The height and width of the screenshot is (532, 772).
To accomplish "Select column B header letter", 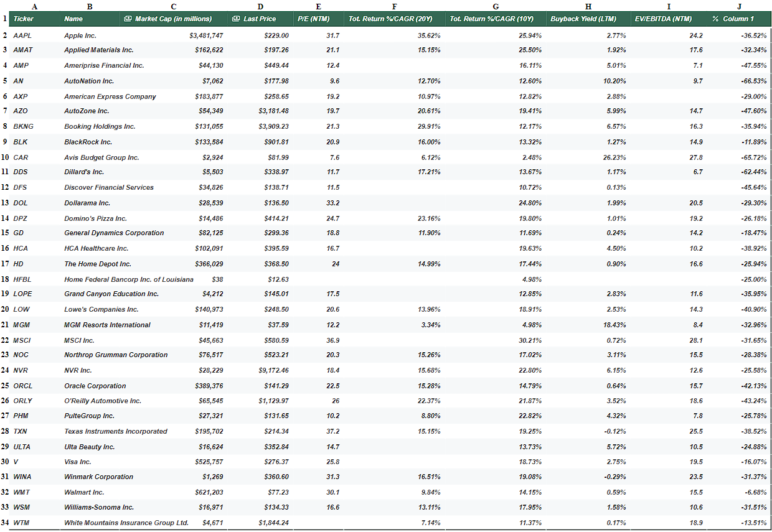I will (x=90, y=6).
